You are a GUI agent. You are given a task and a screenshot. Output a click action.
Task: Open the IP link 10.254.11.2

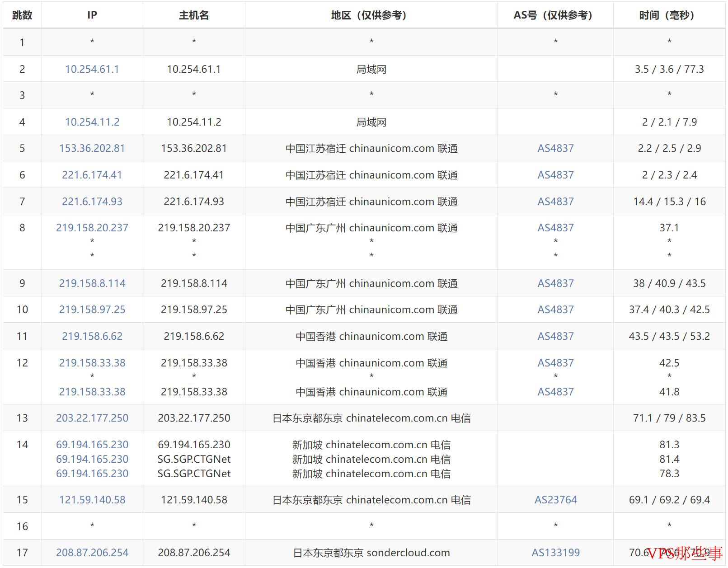pos(92,122)
